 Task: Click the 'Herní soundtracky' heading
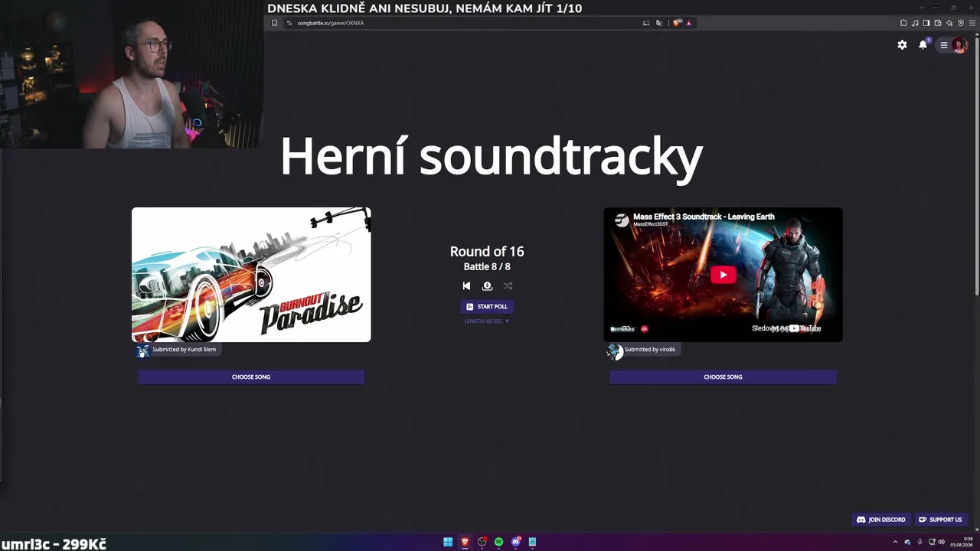pos(491,157)
